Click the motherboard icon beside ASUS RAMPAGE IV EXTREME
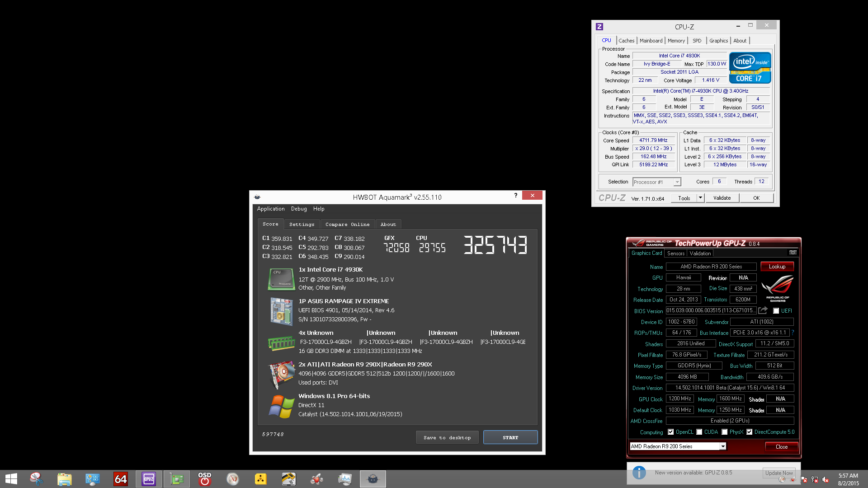 click(281, 311)
